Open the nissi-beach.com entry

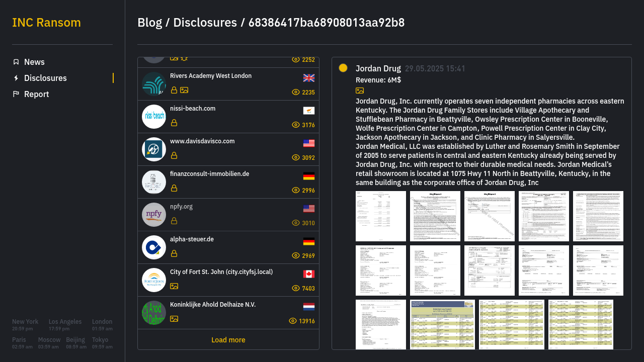point(228,117)
